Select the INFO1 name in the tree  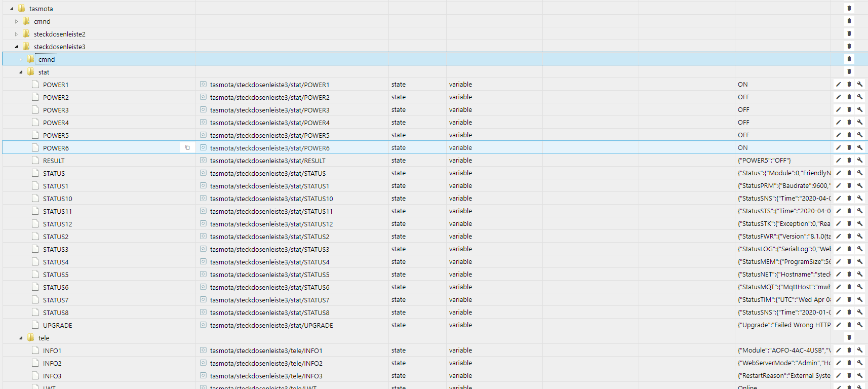(52, 351)
